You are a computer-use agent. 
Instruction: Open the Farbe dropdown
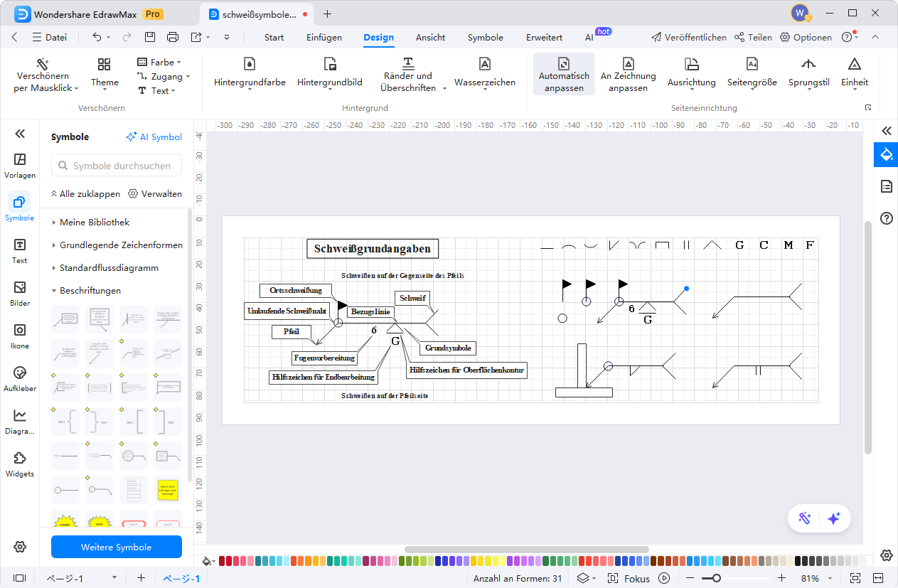pos(159,62)
